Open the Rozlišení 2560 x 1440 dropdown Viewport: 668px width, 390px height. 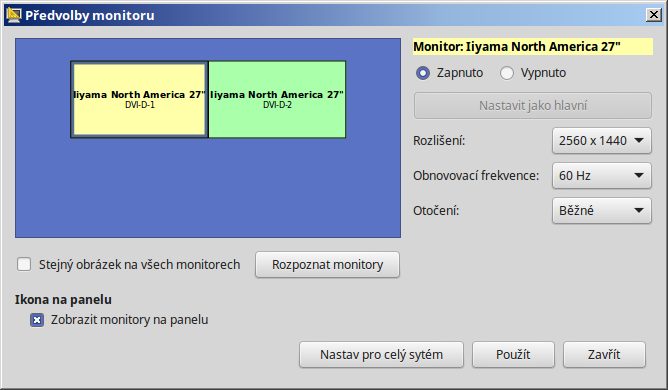pyautogui.click(x=602, y=140)
